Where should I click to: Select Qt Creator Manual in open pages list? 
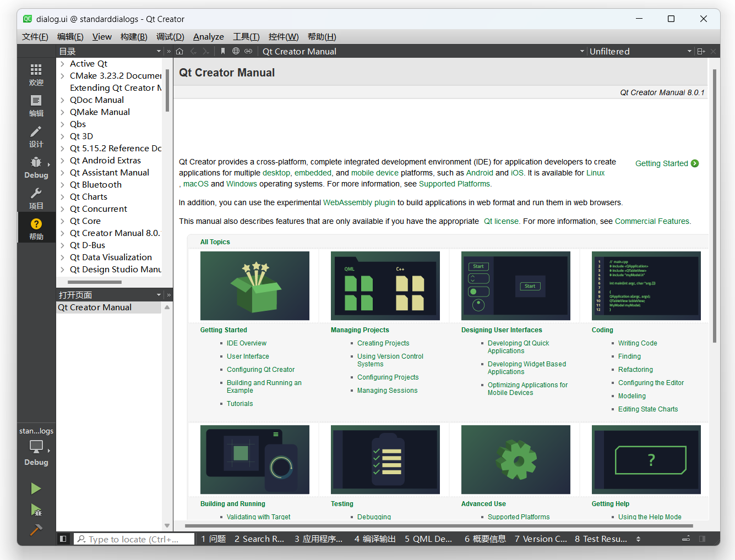click(109, 308)
